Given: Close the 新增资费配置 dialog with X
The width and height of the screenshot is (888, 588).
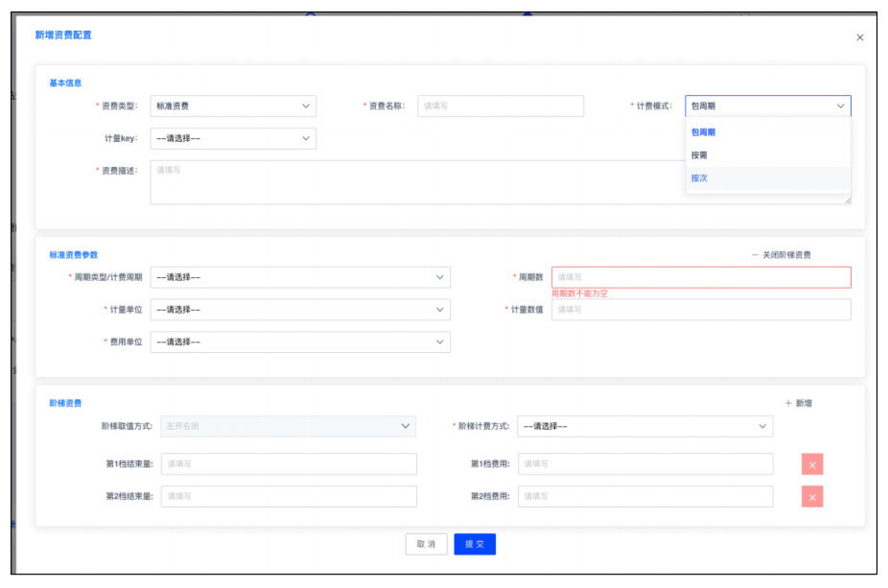Looking at the screenshot, I should tap(859, 37).
